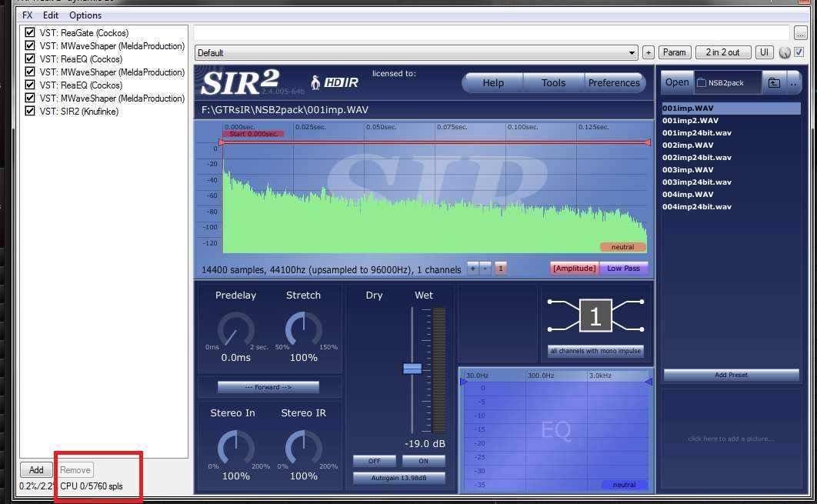Viewport: 817px width, 504px height.
Task: Open the NSB2pack folder selector
Action: [x=728, y=82]
